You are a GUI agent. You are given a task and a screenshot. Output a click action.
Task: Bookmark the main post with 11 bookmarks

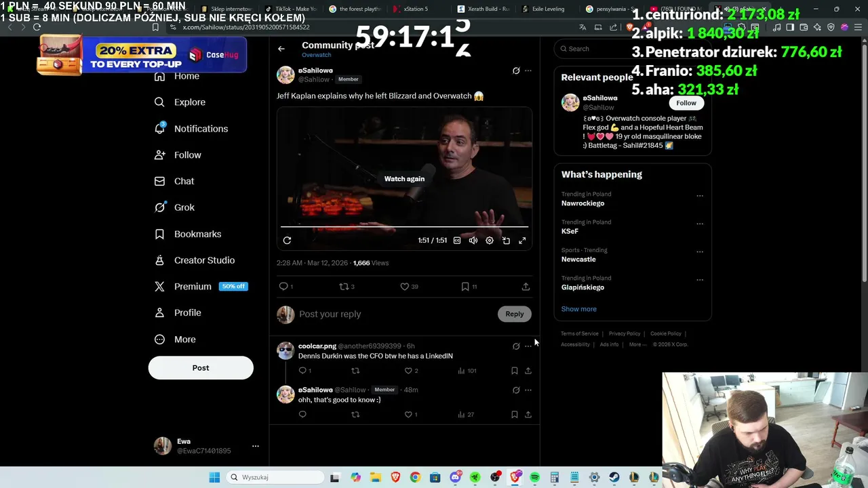[465, 287]
